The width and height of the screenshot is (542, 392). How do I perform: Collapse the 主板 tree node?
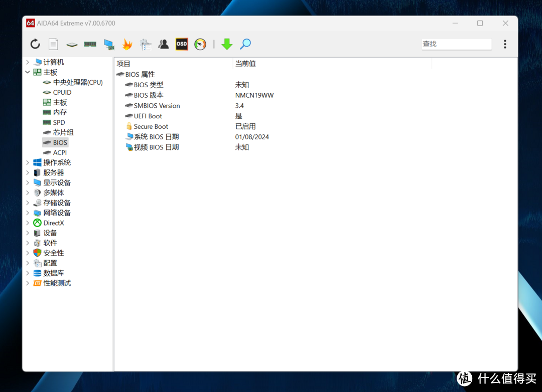28,72
